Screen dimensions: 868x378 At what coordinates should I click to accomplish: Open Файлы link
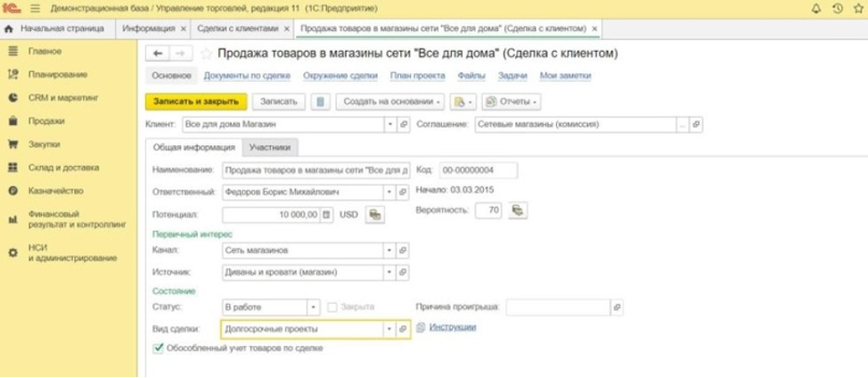(x=471, y=76)
